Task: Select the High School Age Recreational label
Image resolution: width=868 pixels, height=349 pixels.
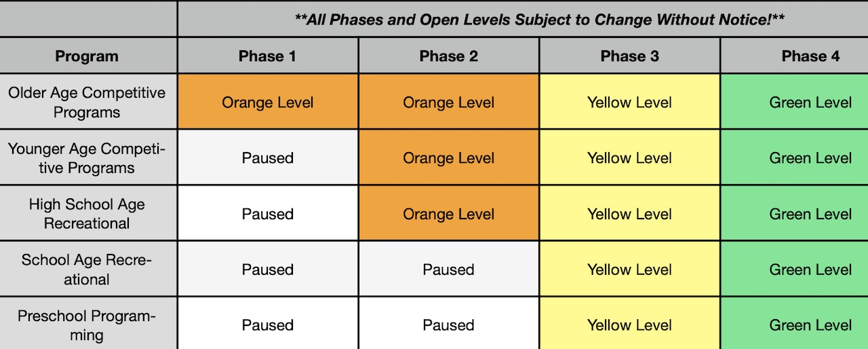Action: (x=87, y=214)
